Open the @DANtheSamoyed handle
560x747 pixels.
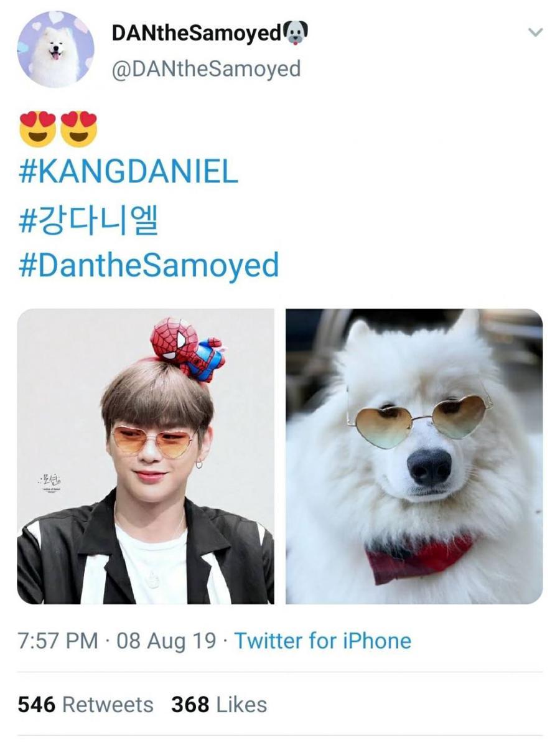coord(206,68)
